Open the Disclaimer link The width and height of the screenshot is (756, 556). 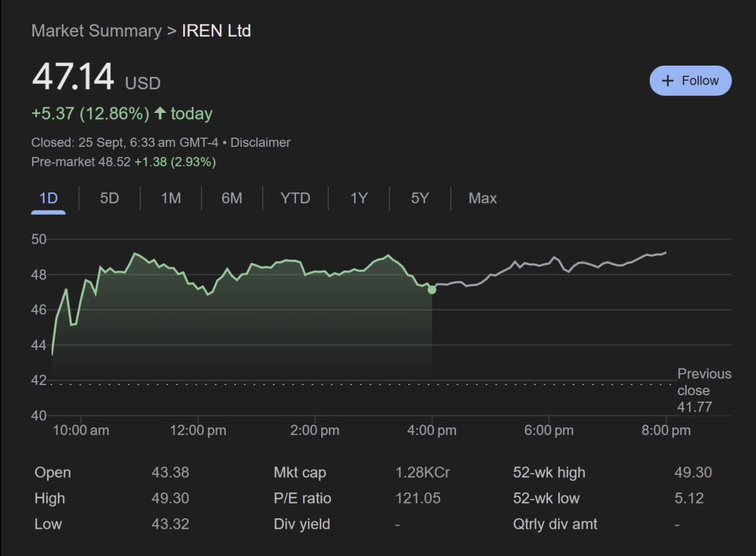(260, 142)
